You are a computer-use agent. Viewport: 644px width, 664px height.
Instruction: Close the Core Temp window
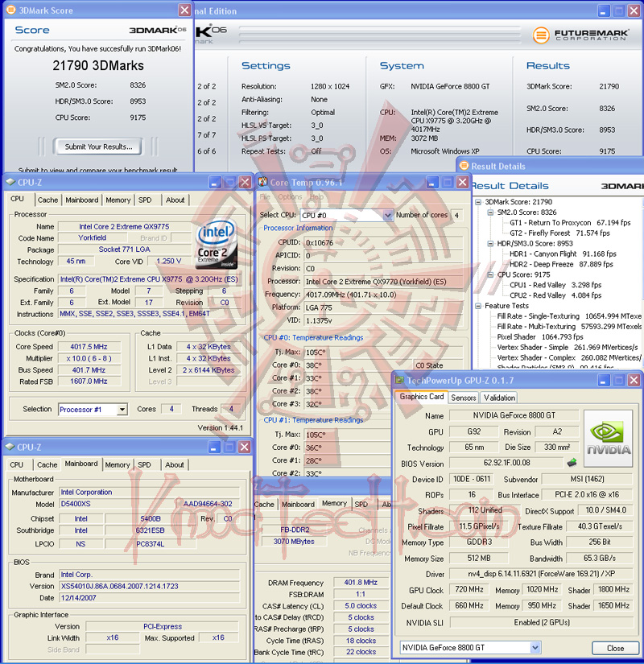click(x=462, y=183)
